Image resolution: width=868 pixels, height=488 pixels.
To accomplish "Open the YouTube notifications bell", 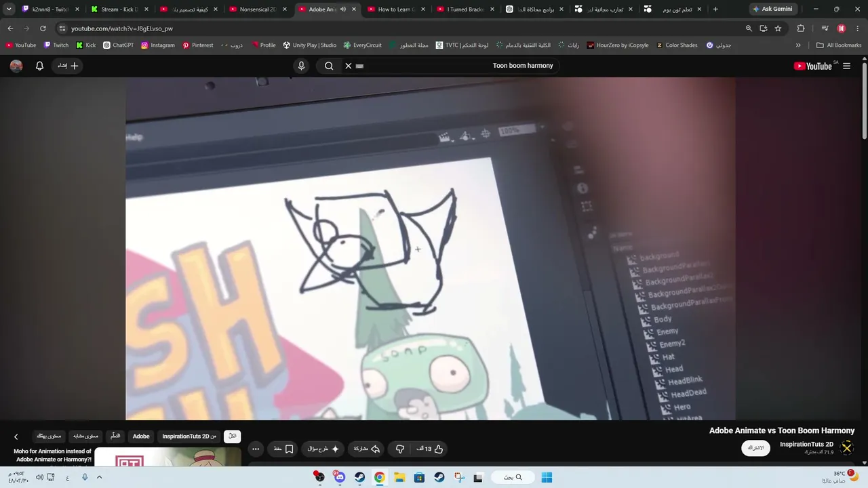I will tap(39, 66).
